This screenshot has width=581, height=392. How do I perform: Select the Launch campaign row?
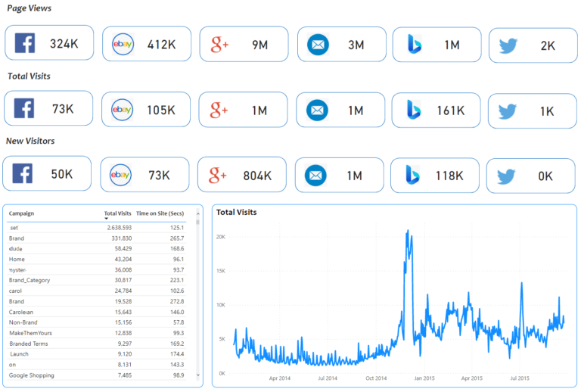pyautogui.click(x=96, y=354)
